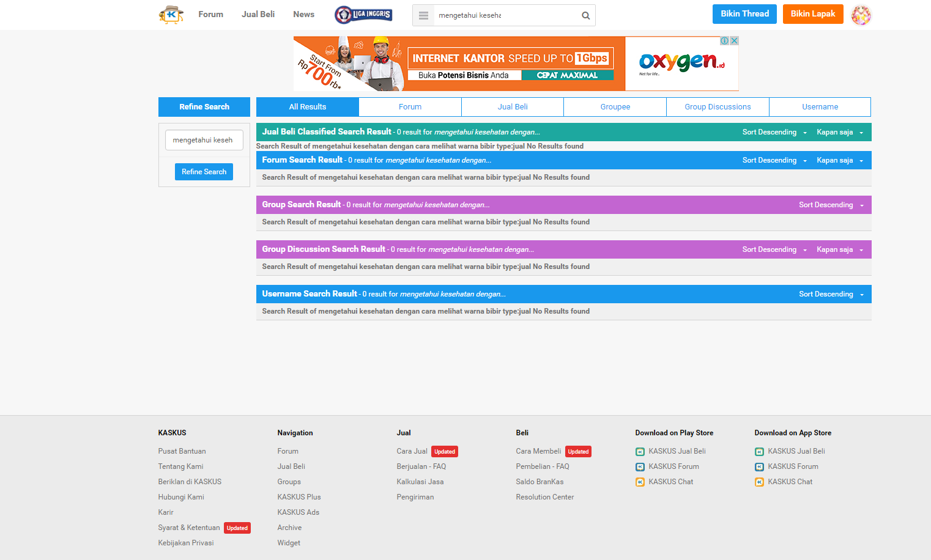Open Cara Jual footer link
The width and height of the screenshot is (931, 560).
tap(412, 451)
